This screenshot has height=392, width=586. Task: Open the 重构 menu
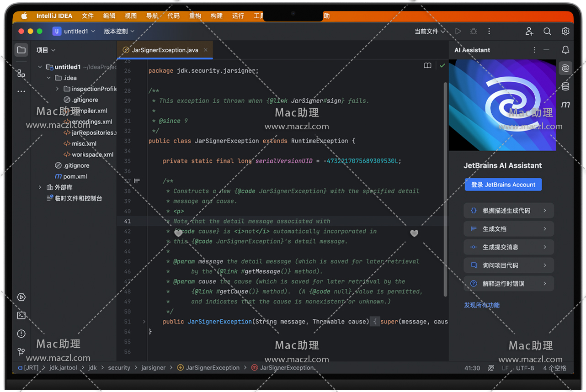tap(195, 16)
